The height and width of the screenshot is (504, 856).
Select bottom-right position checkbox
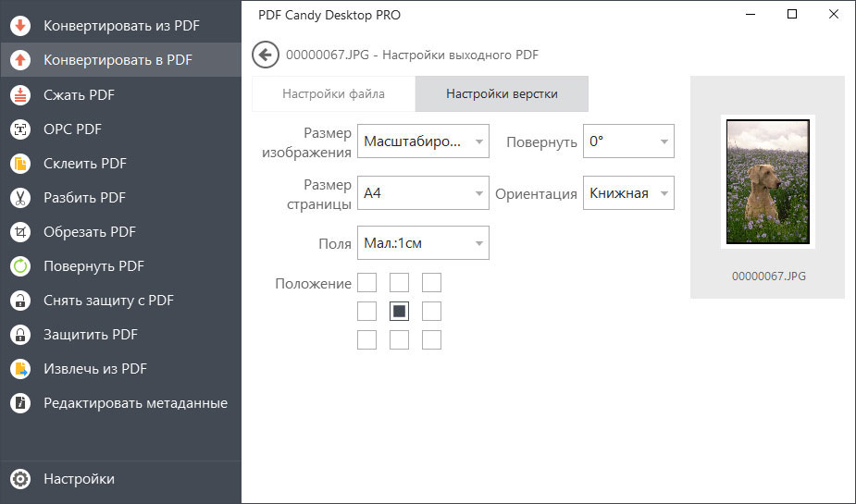tap(431, 340)
